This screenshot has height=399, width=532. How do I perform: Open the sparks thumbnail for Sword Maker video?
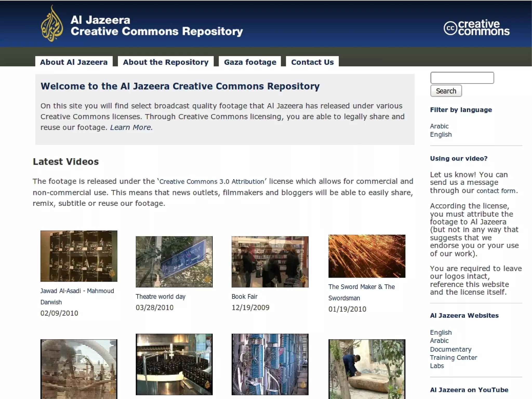367,256
